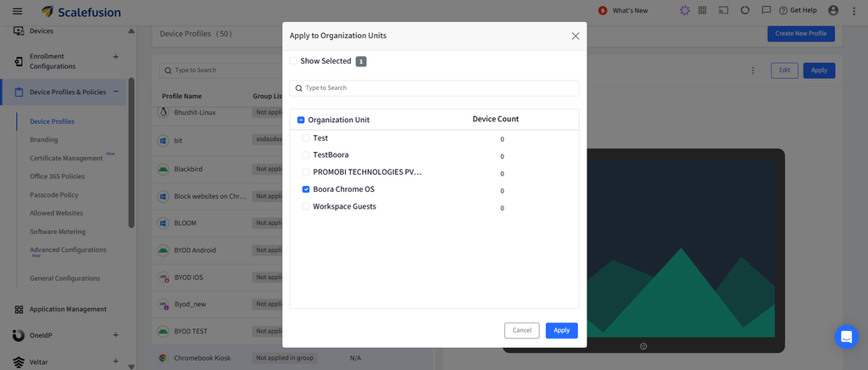This screenshot has height=370, width=868.
Task: Expand the OneIdP section
Action: 115,335
